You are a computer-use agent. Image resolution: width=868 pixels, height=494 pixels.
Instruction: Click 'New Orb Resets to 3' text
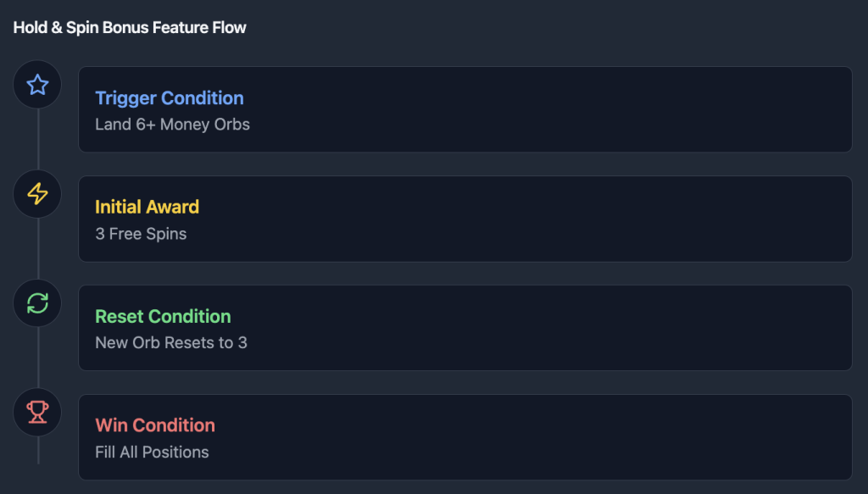(x=171, y=342)
